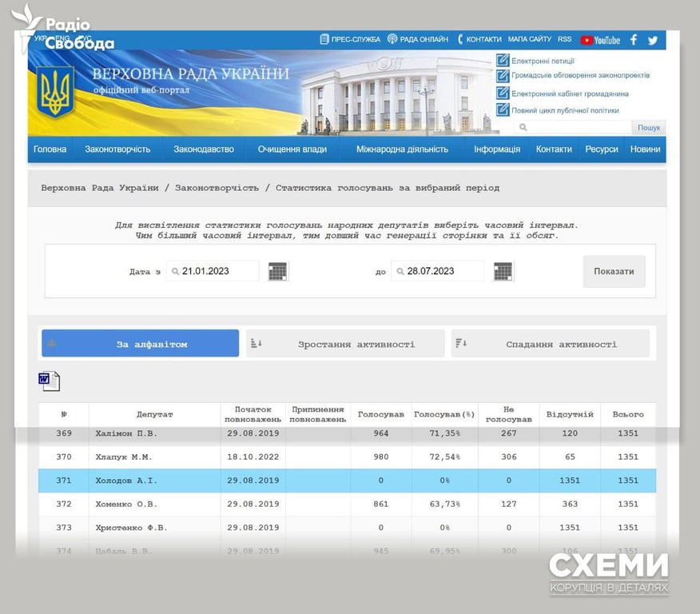Screen dimensions: 700x614
Task: Open the ПРЕС-СЛУЖБА link
Action: [x=350, y=39]
